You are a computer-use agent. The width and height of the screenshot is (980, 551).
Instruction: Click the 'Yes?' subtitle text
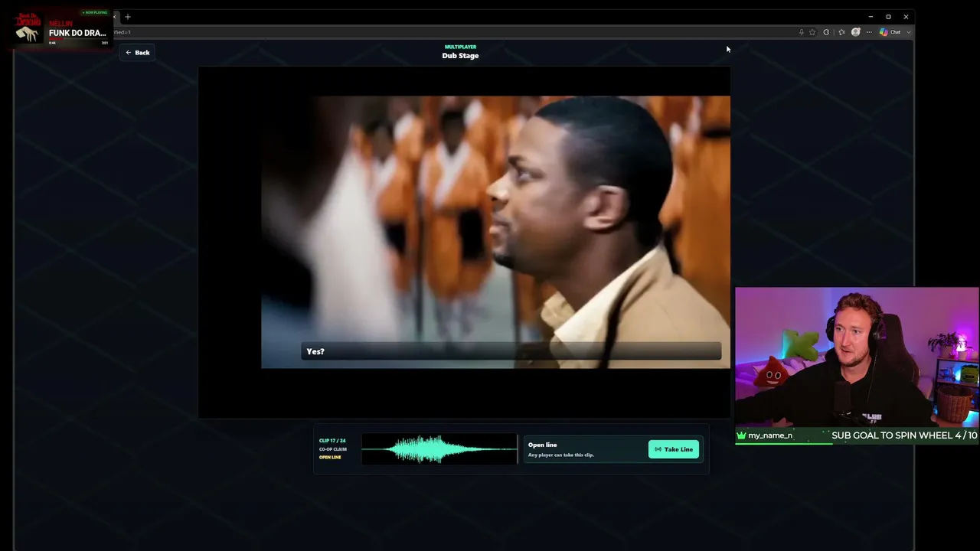click(x=315, y=352)
